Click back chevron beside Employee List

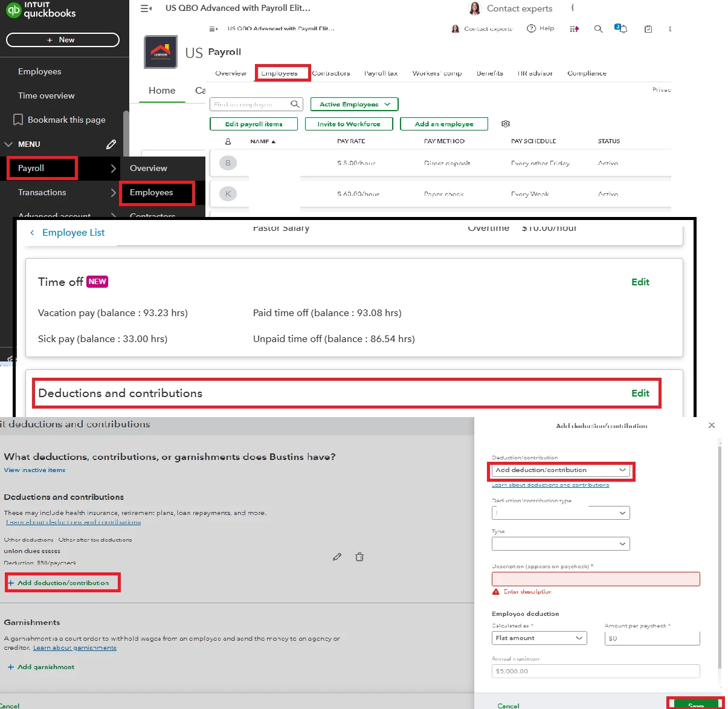coord(32,233)
